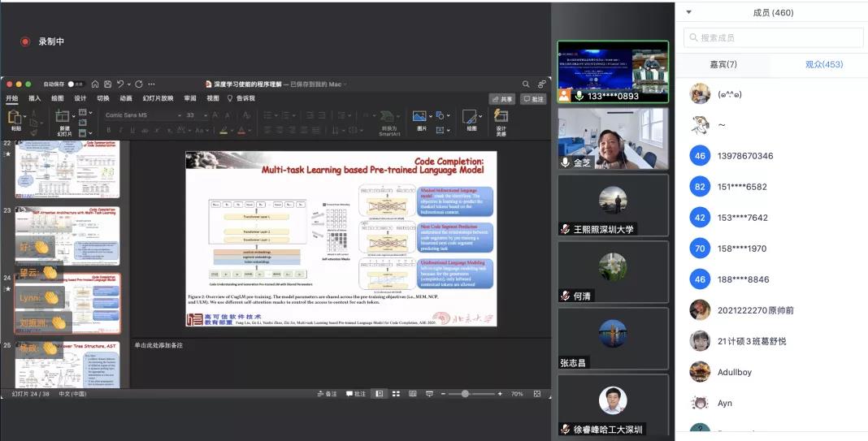Click the Save icon in PowerPoint title bar
The height and width of the screenshot is (441, 868).
107,84
